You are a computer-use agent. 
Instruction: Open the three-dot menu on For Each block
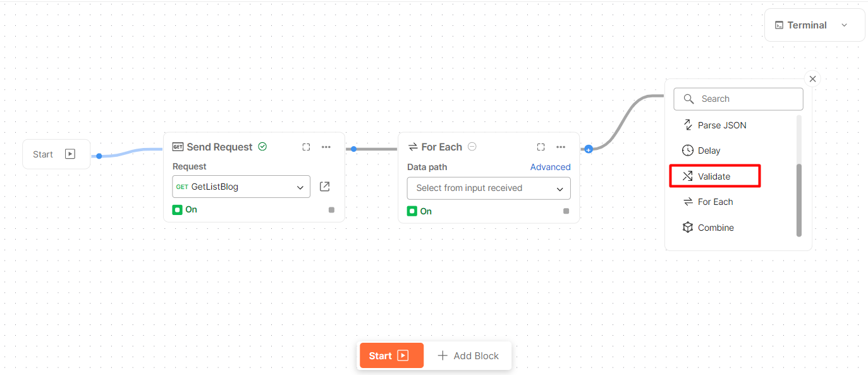pyautogui.click(x=561, y=147)
